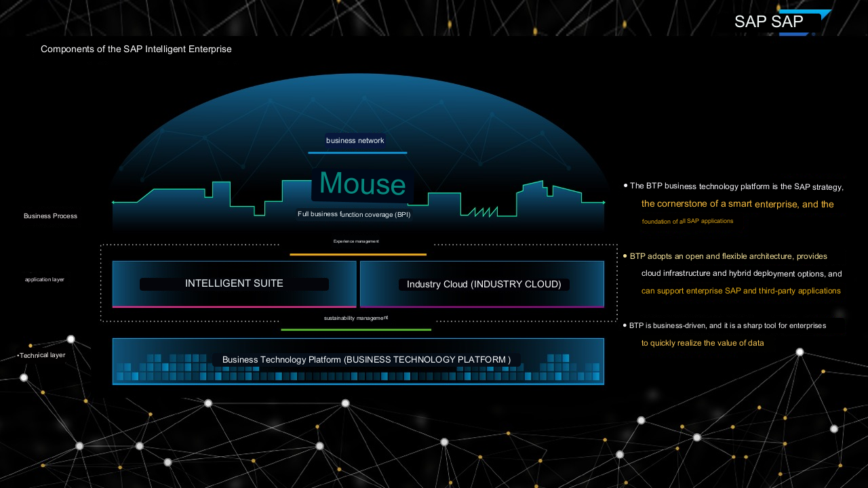
Task: Select the 'Technical layer' side label
Action: coord(41,355)
